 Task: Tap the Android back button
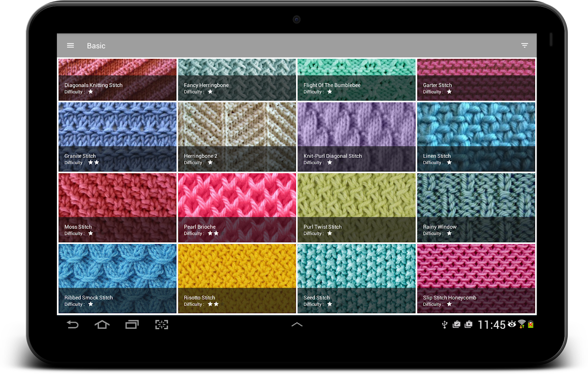point(73,324)
